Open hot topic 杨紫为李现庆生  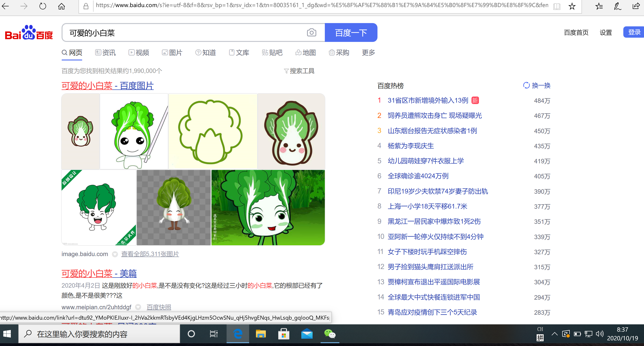[411, 146]
